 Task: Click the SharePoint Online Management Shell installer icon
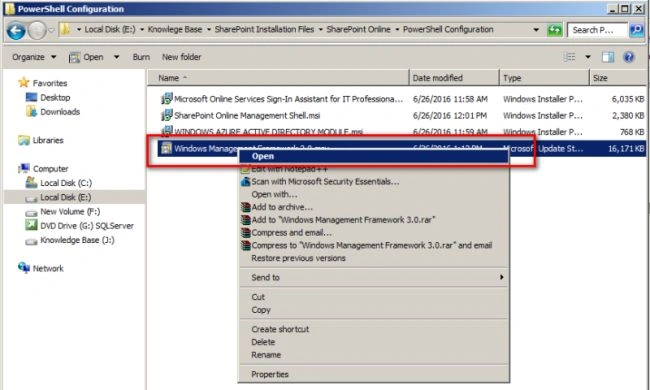click(167, 115)
